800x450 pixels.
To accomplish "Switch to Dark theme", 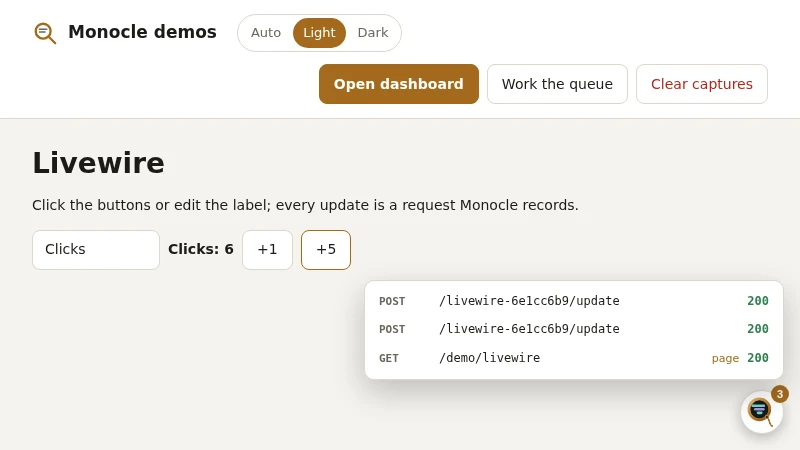I will 373,33.
